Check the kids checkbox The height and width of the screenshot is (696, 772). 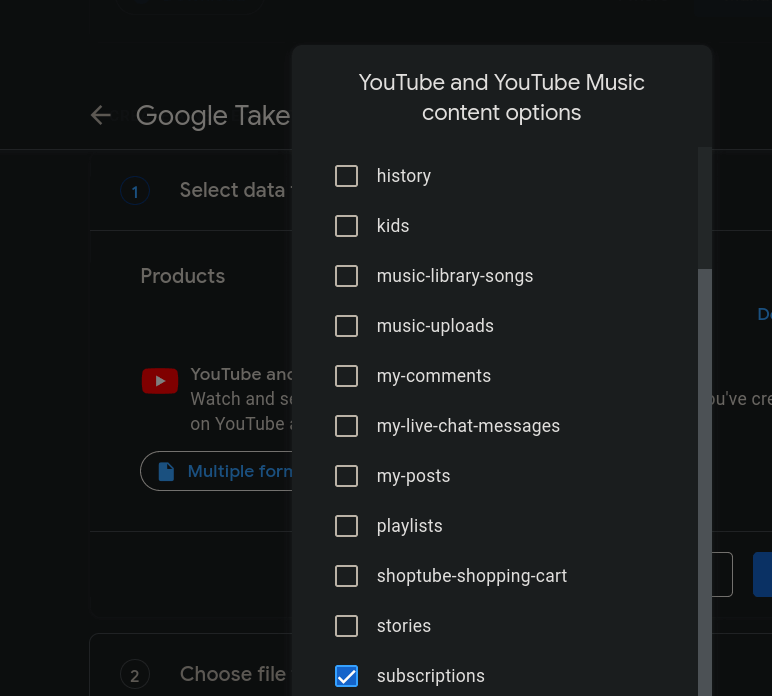tap(346, 226)
